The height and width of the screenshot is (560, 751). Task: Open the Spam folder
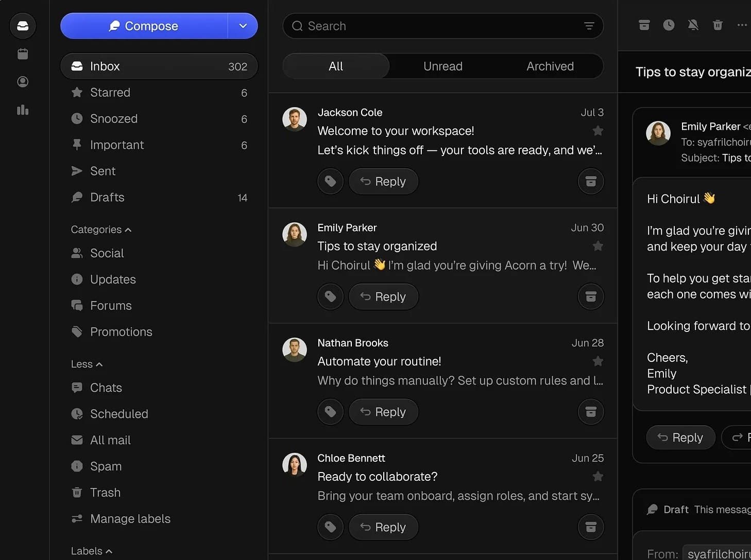(159, 466)
